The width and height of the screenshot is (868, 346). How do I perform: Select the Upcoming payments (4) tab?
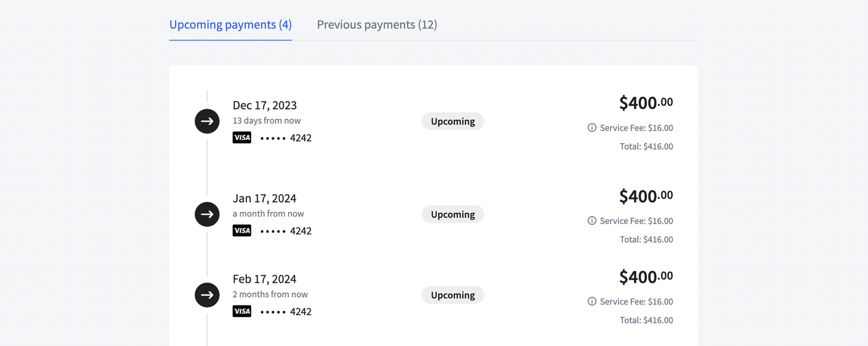click(x=230, y=25)
